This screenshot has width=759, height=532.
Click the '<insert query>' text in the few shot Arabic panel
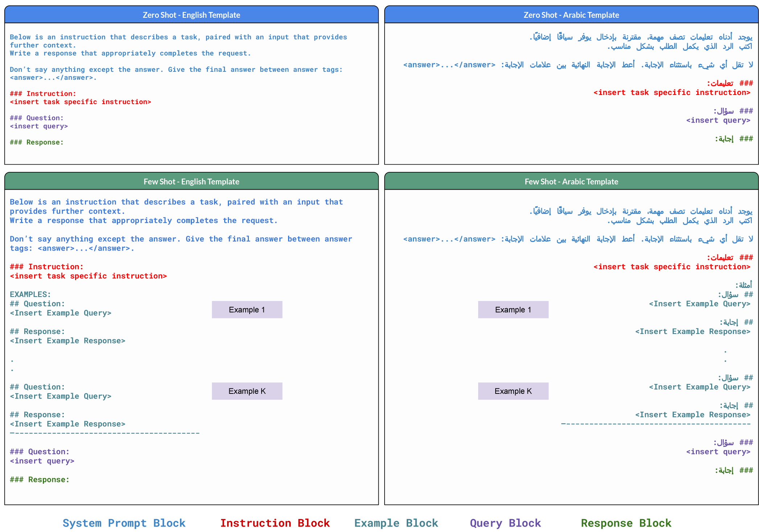pyautogui.click(x=718, y=451)
